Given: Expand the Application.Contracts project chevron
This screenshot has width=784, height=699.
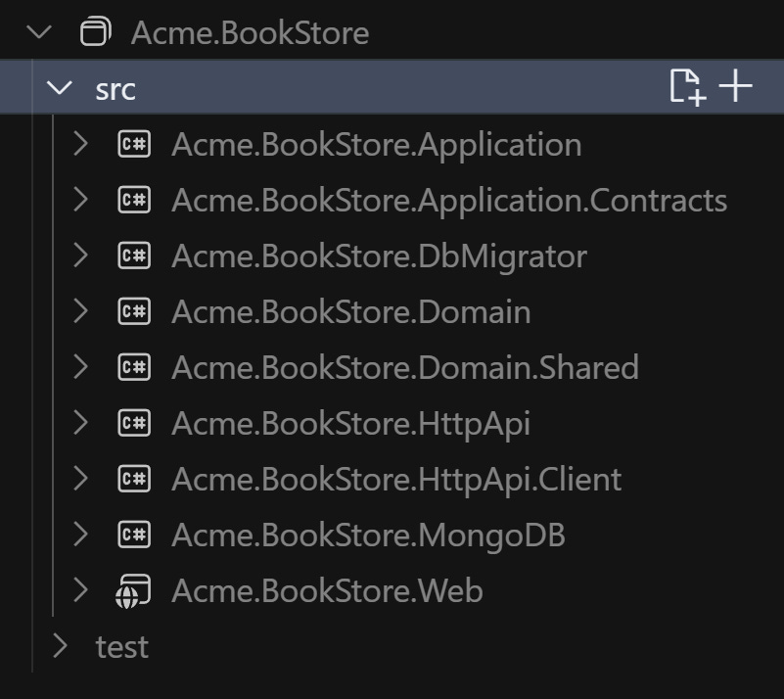Looking at the screenshot, I should pyautogui.click(x=80, y=200).
